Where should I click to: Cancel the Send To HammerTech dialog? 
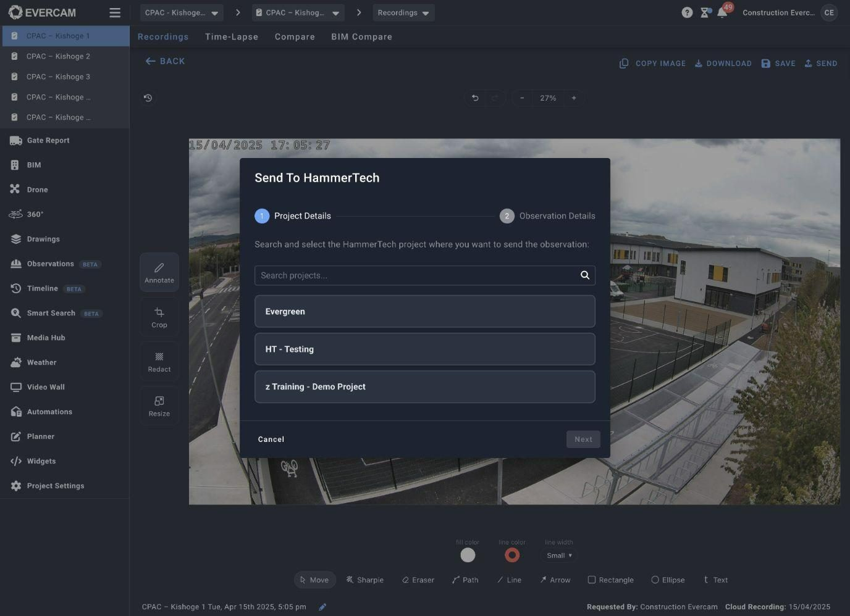click(271, 439)
